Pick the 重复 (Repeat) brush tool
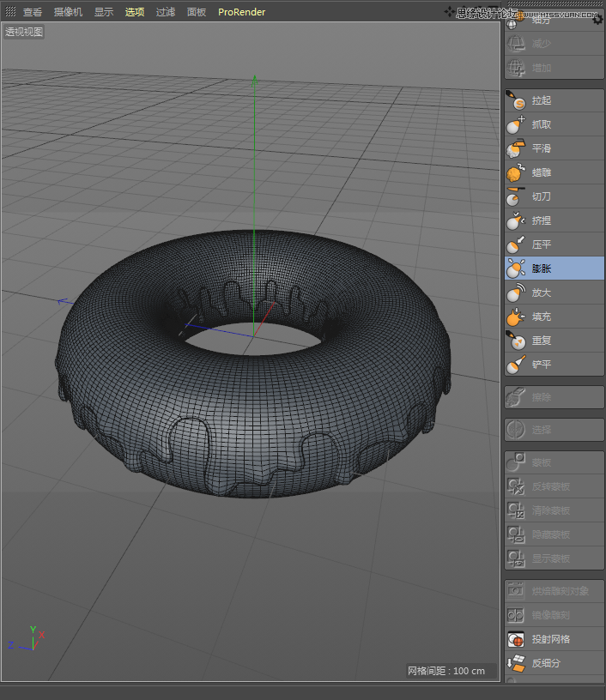 553,341
